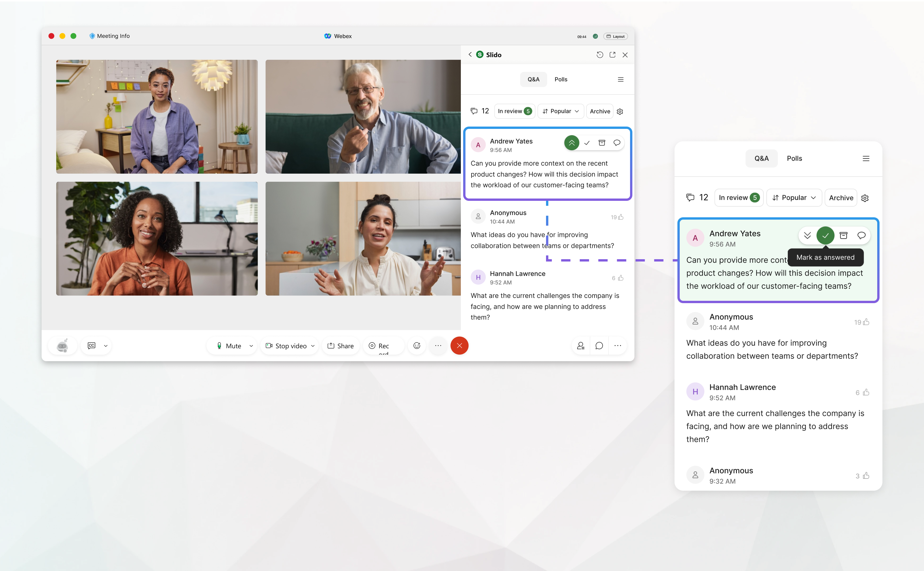Expand closed captions options arrow
The height and width of the screenshot is (571, 924).
pyautogui.click(x=106, y=346)
